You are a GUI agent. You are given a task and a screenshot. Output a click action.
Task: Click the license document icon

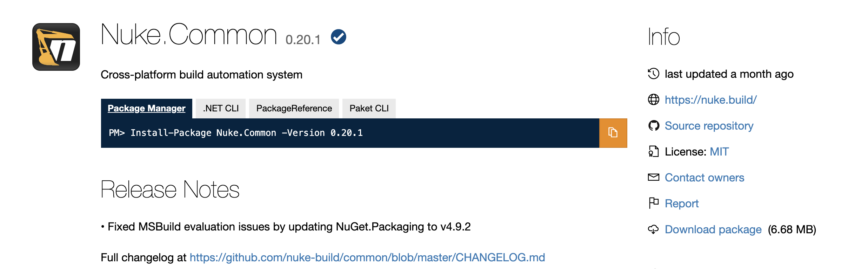coord(653,152)
